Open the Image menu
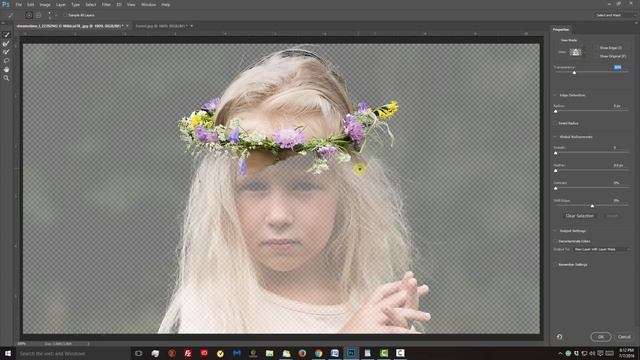The image size is (640, 360). pyautogui.click(x=45, y=4)
